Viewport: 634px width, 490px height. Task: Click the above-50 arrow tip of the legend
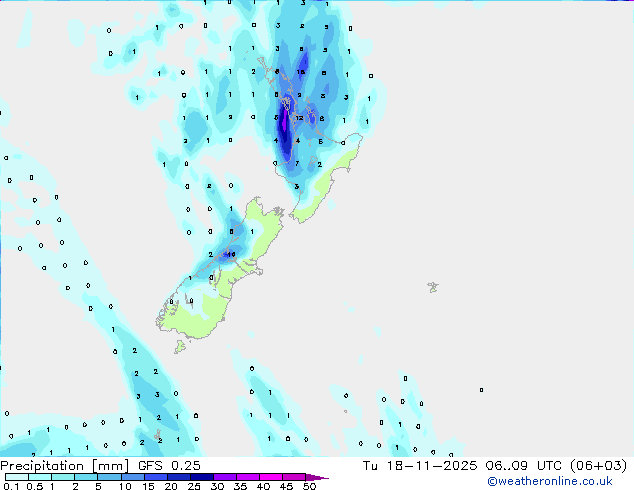click(x=317, y=477)
